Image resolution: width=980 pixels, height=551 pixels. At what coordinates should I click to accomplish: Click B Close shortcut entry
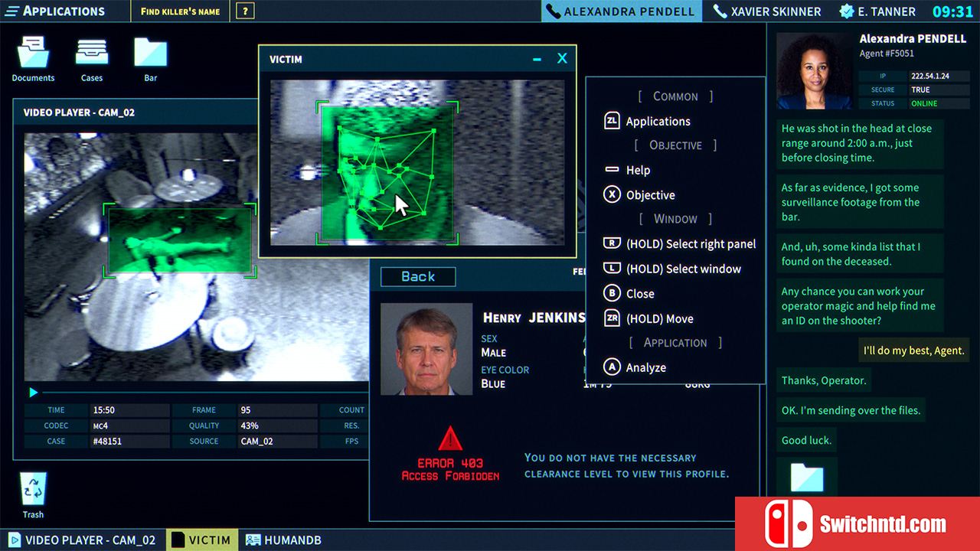[629, 293]
